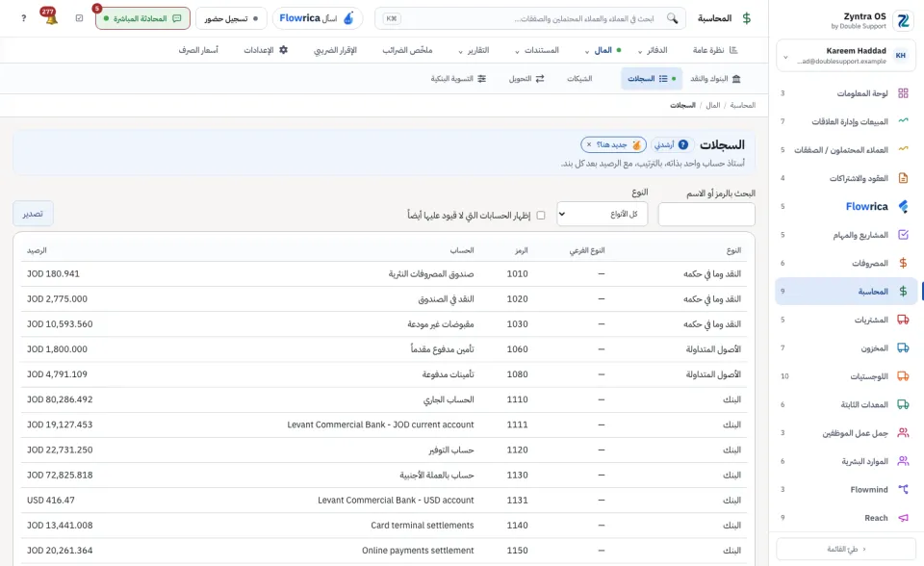The image size is (924, 566).
Task: Click تسجيل حضور attendance button
Action: (231, 18)
